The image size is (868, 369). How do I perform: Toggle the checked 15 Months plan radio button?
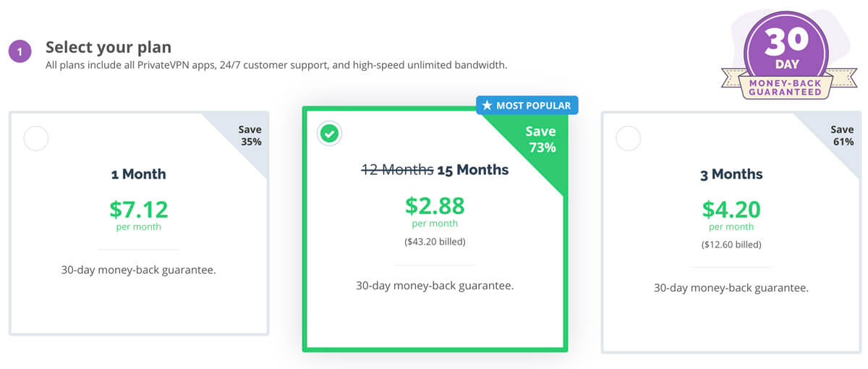(x=329, y=133)
